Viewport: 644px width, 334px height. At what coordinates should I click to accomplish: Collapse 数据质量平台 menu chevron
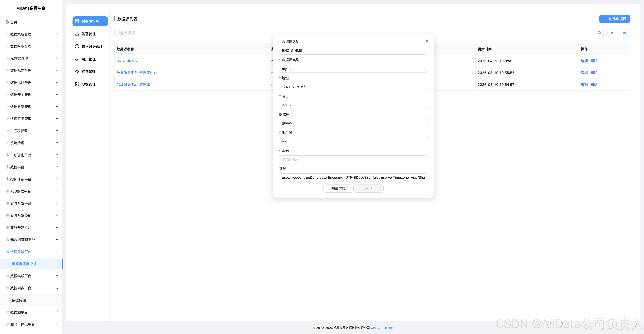(57, 252)
